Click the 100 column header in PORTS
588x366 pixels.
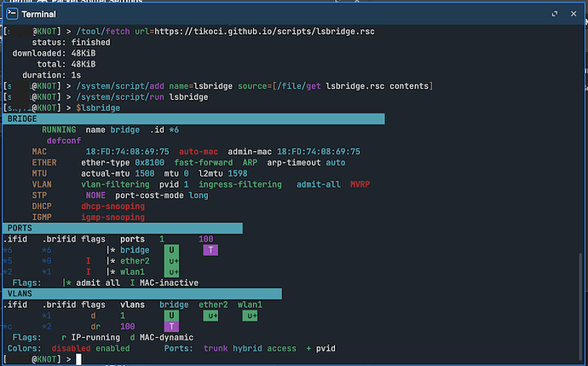[x=206, y=239]
